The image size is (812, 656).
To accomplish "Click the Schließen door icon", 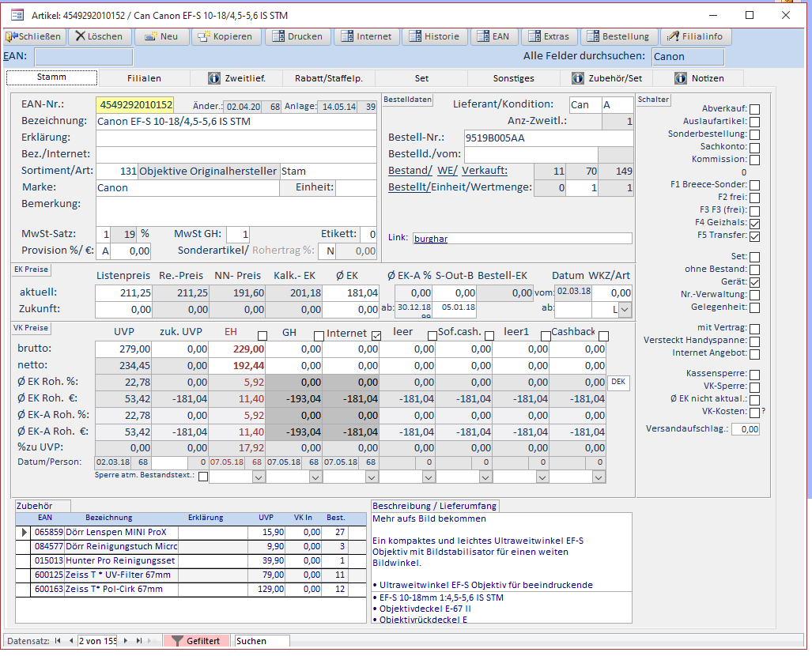I will 11,36.
